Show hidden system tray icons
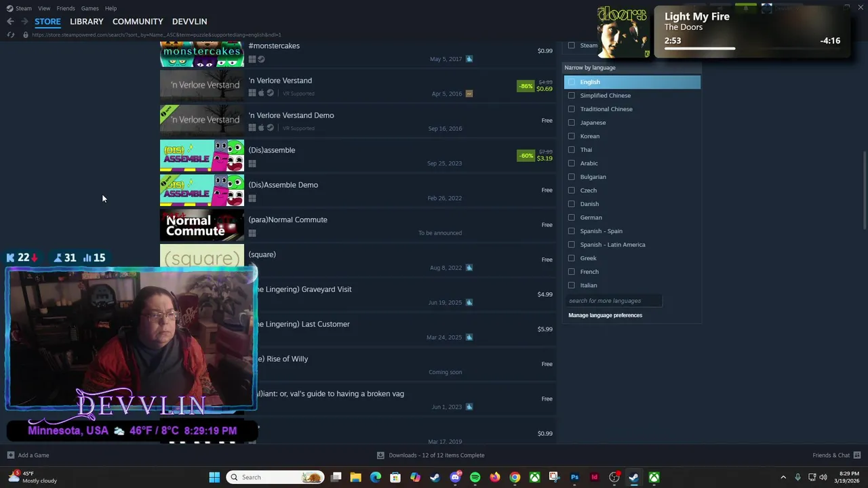868x488 pixels. [783, 477]
